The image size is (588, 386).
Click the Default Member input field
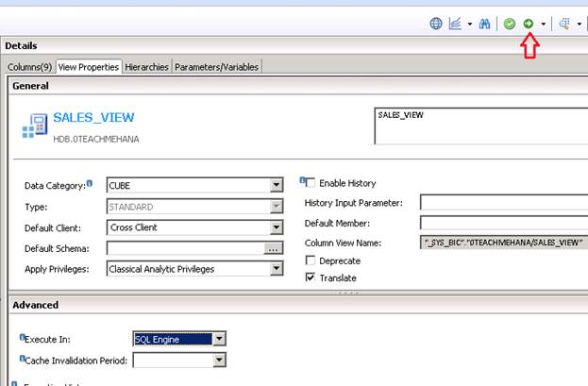click(503, 223)
